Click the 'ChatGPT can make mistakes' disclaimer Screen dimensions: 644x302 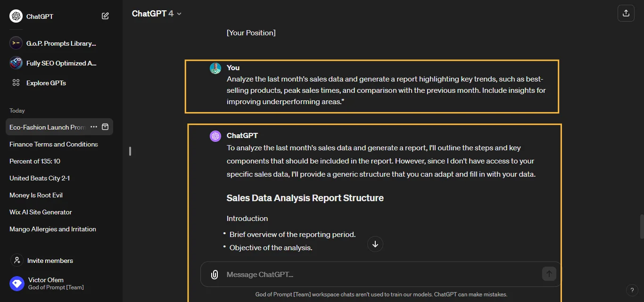click(471, 294)
